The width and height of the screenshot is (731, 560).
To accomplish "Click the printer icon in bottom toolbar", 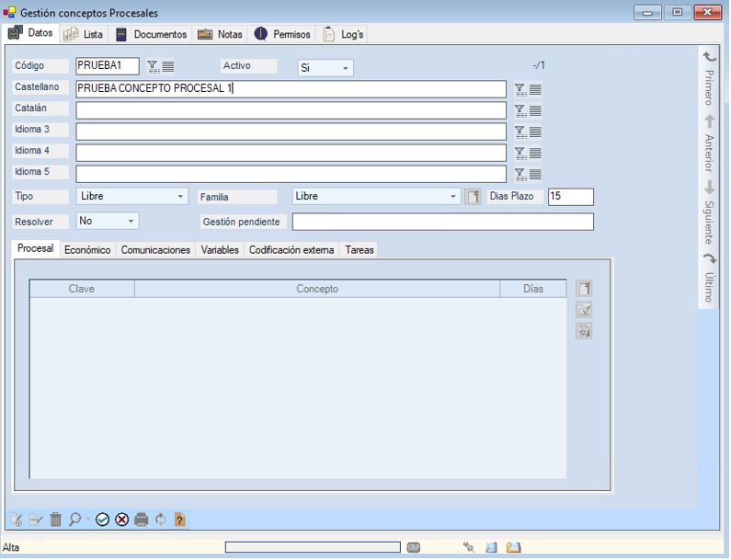I will (141, 520).
